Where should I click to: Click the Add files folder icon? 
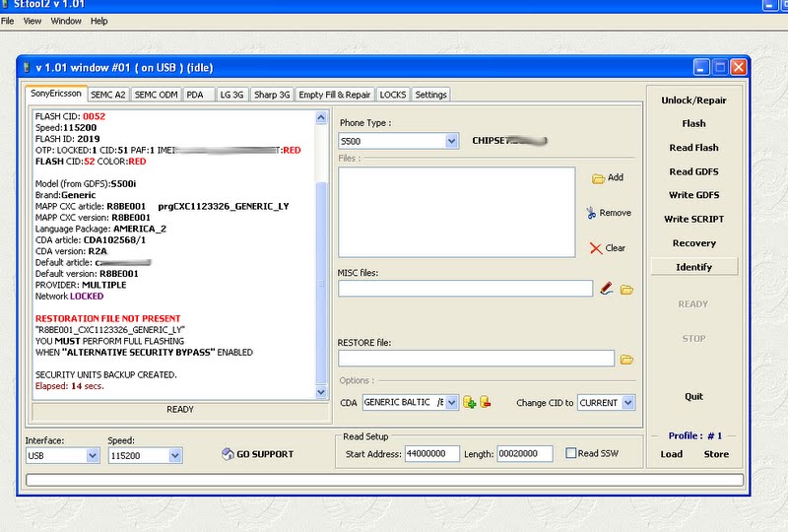[x=597, y=178]
